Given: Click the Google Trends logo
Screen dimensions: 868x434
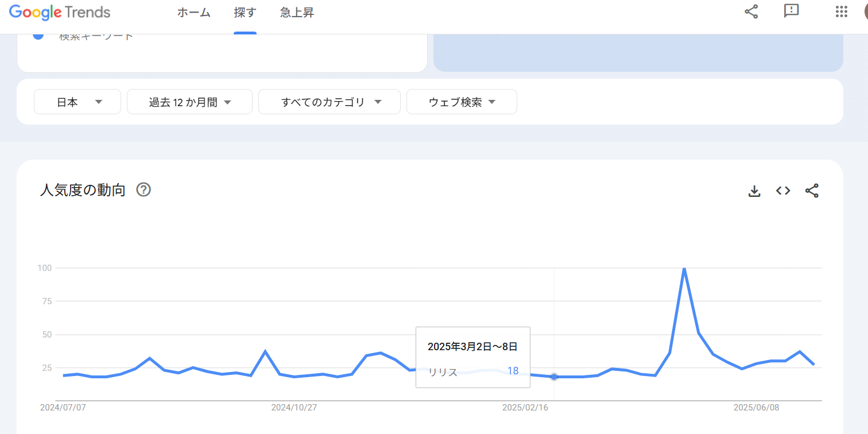Looking at the screenshot, I should 60,12.
